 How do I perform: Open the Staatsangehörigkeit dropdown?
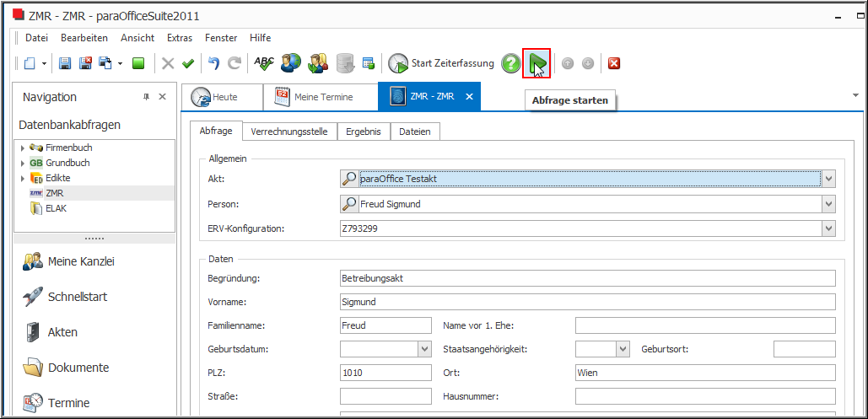pyautogui.click(x=623, y=349)
